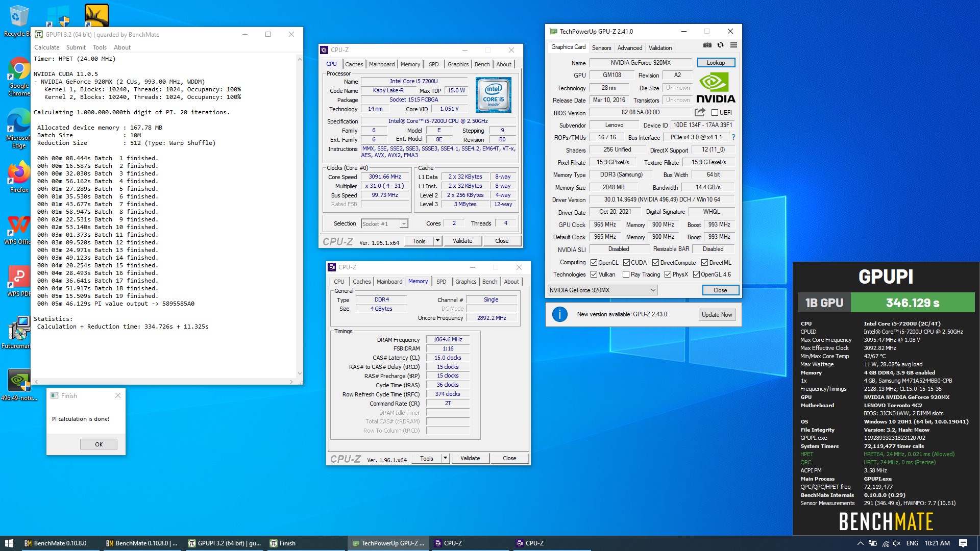Screen dimensions: 980x551
Task: Click the GPU name field in GPU-Z
Action: 641,63
